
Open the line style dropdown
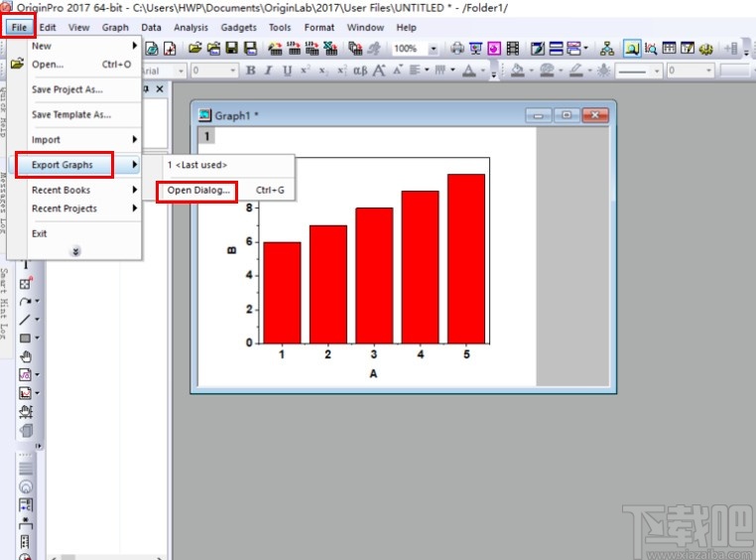[657, 70]
